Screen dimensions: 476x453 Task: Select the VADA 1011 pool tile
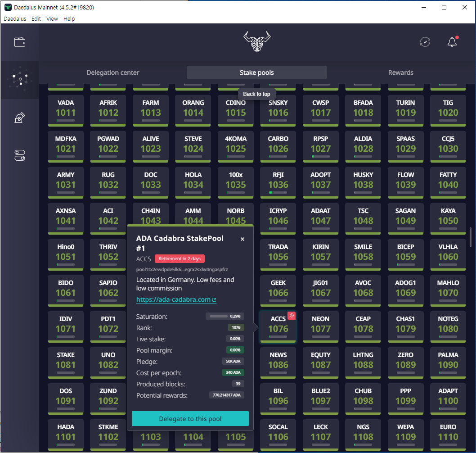[x=66, y=111]
